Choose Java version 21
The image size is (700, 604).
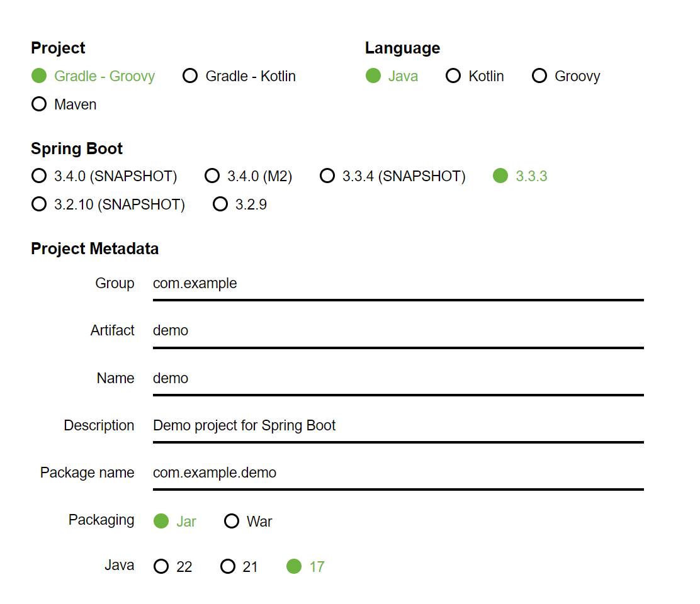[228, 567]
